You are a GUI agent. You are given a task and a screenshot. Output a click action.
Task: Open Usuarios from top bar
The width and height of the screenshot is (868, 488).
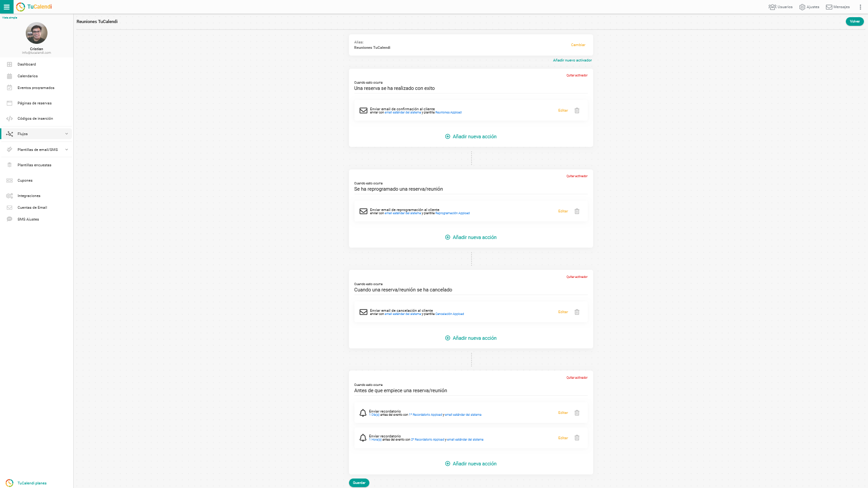(x=780, y=7)
